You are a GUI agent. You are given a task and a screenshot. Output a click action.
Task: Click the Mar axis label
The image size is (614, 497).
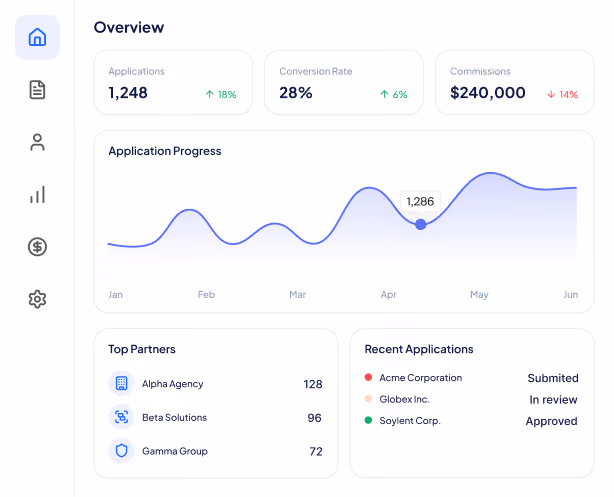pyautogui.click(x=298, y=295)
